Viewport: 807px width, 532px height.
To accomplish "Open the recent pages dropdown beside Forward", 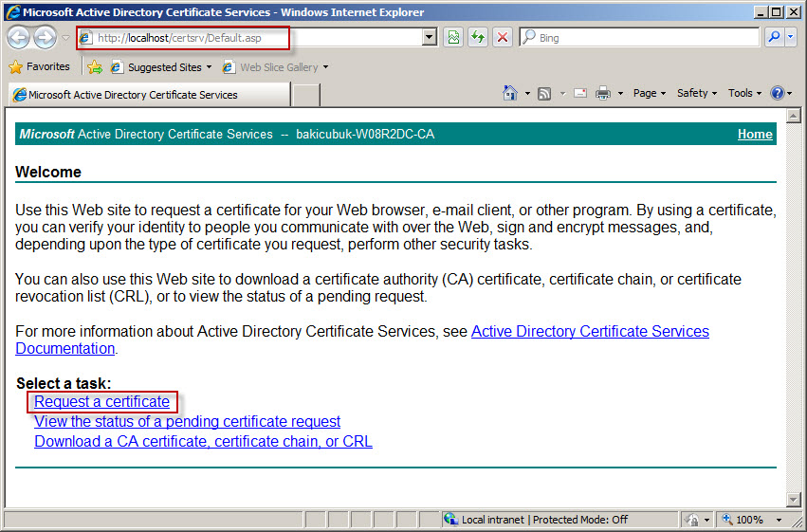I will [65, 38].
